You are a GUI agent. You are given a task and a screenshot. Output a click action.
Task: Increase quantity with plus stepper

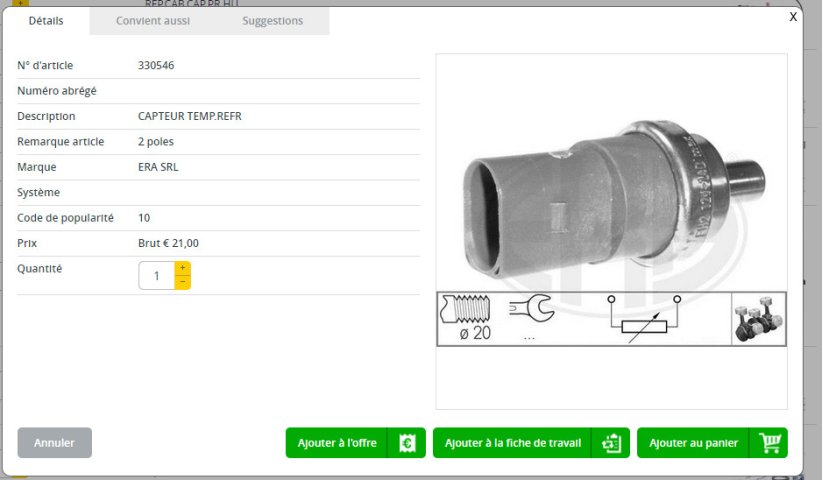point(182,268)
